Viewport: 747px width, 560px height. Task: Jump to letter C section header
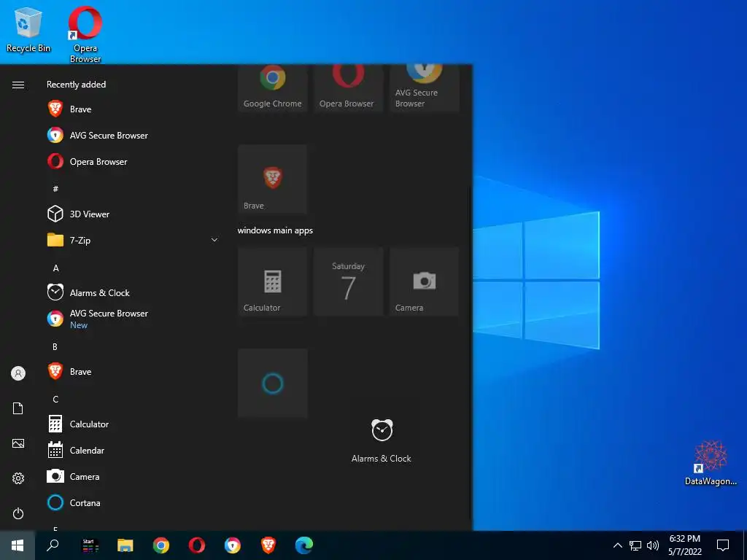(55, 399)
